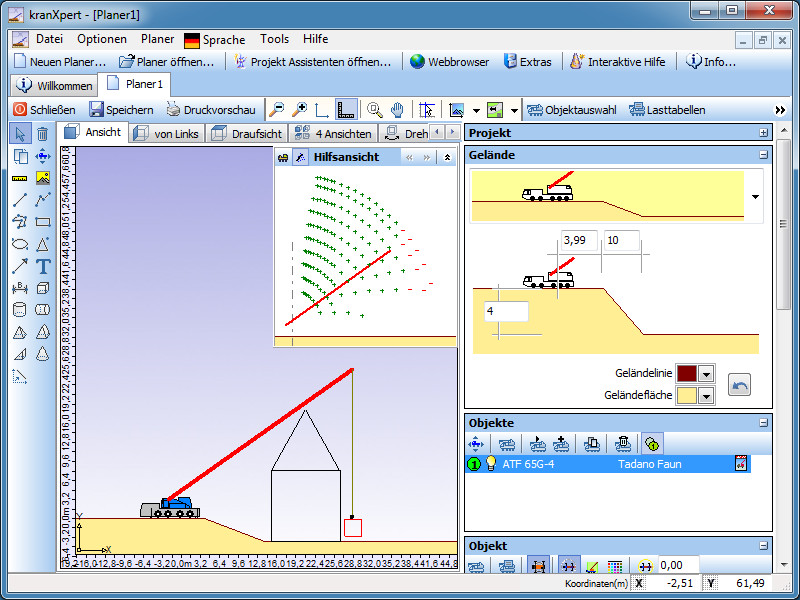This screenshot has height=600, width=800.
Task: Open the Geländelinie color dropdown
Action: [706, 373]
